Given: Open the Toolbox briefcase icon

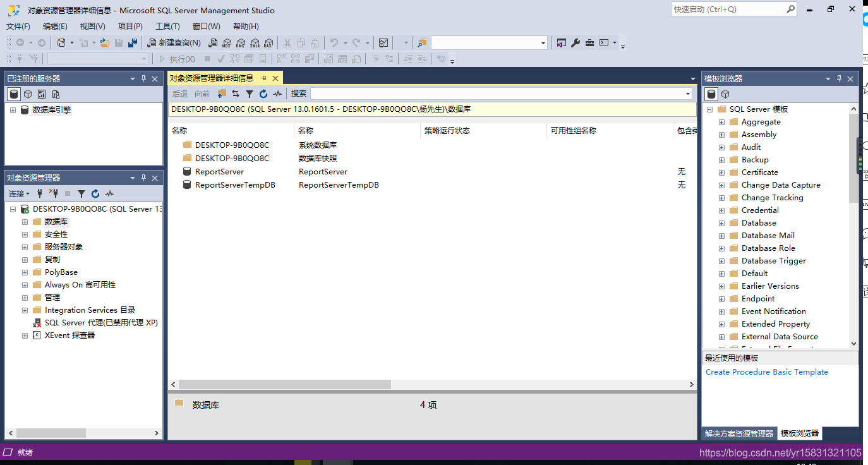Looking at the screenshot, I should [589, 43].
